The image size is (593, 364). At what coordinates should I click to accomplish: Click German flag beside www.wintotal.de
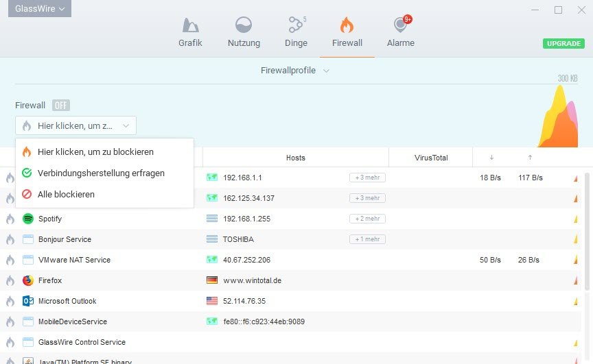click(x=212, y=280)
